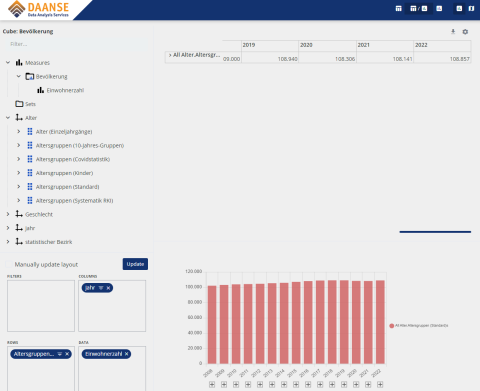Click the Measures bar chart icon
Screen dimensions: 480x391
19,62
